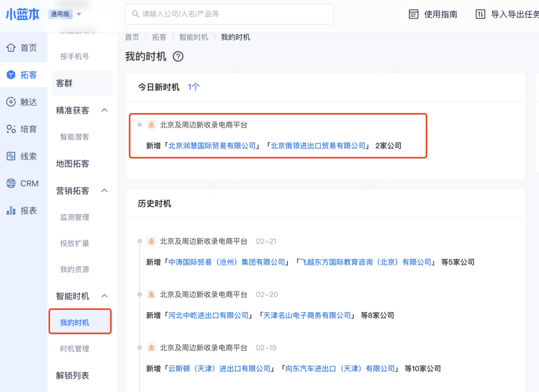Select 时机管理 in the submenu
This screenshot has width=539, height=392.
pyautogui.click(x=75, y=349)
